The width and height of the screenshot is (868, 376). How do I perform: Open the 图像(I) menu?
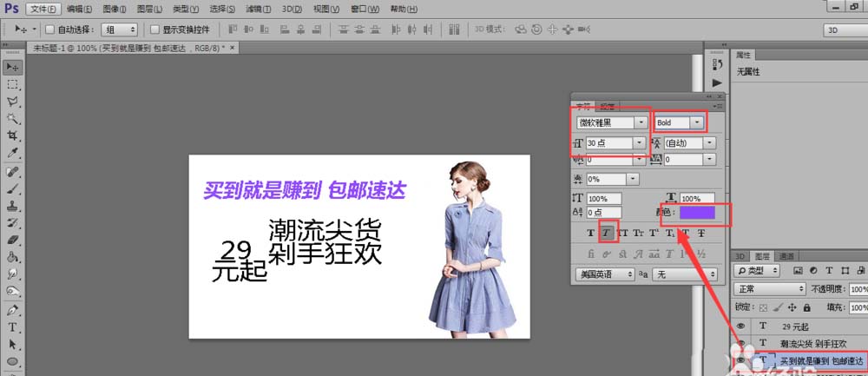(x=115, y=10)
